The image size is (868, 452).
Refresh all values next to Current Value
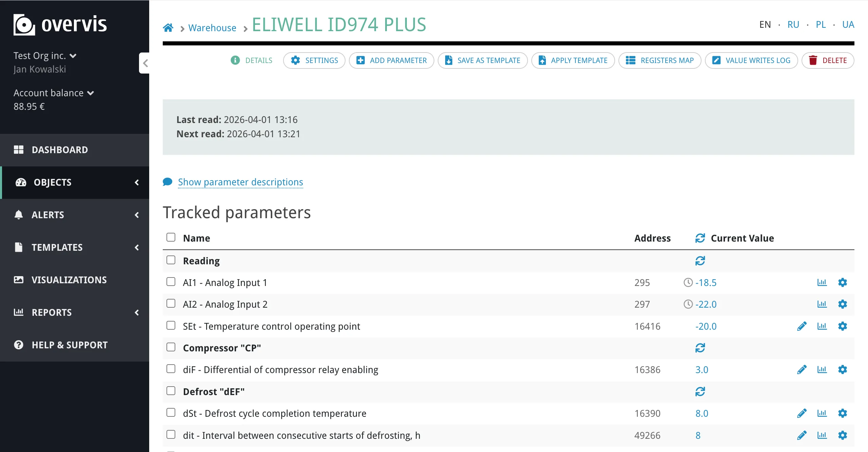tap(700, 238)
